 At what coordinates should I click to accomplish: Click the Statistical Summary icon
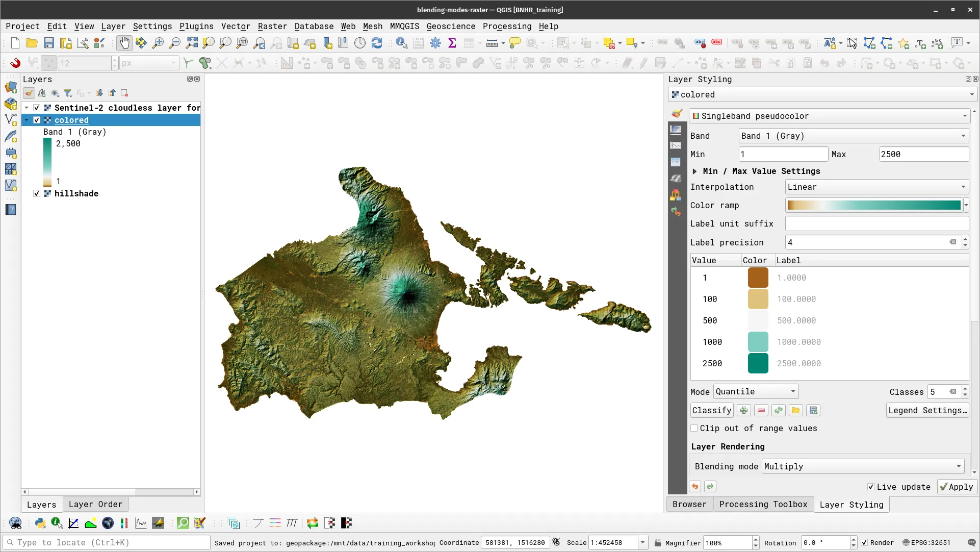(452, 43)
